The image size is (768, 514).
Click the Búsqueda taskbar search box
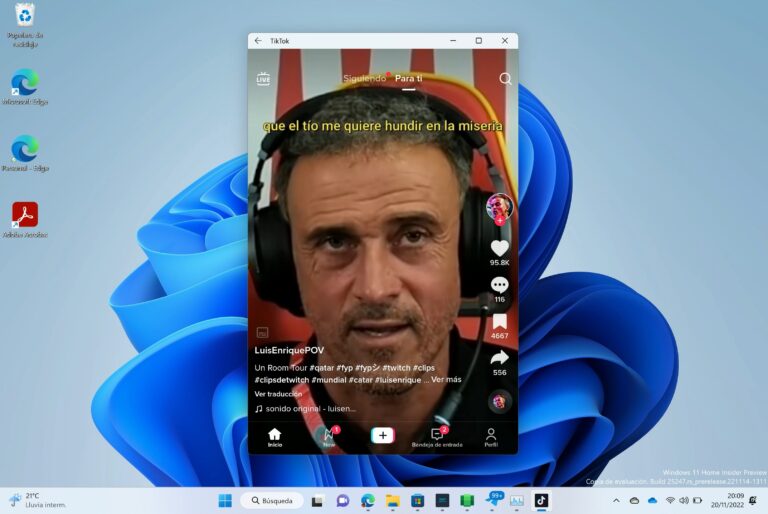(272, 500)
